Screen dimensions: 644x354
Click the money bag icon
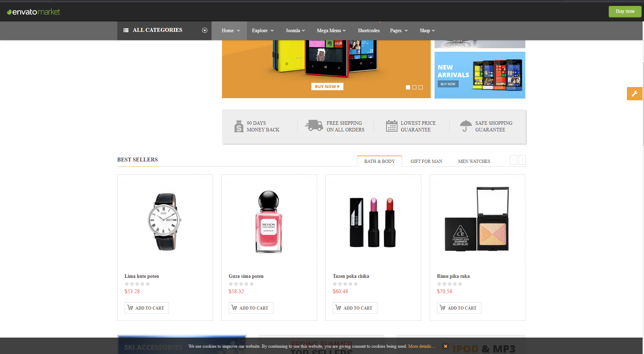coord(239,126)
